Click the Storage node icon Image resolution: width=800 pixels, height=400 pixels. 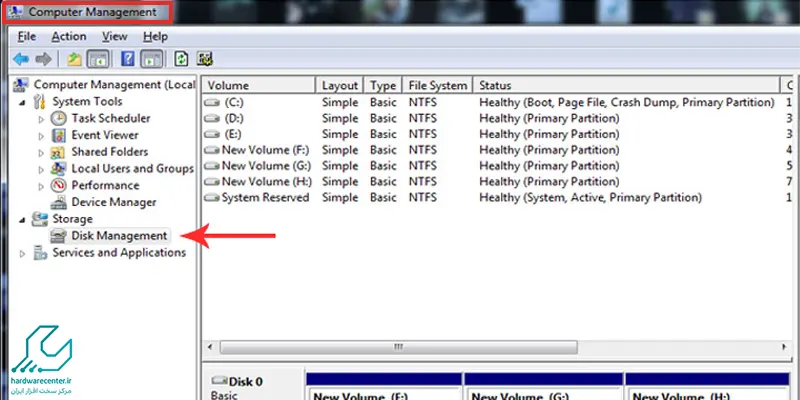click(40, 219)
